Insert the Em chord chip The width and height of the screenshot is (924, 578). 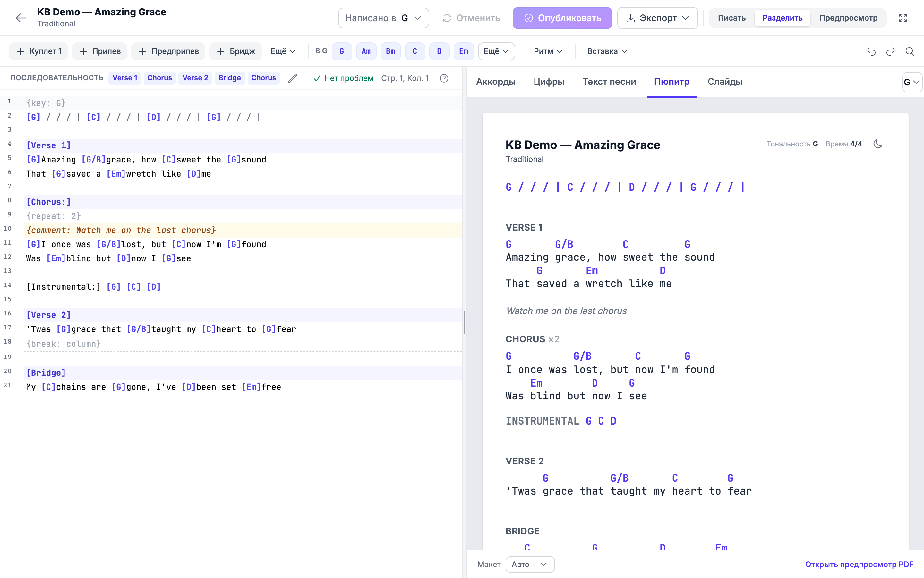click(x=464, y=51)
